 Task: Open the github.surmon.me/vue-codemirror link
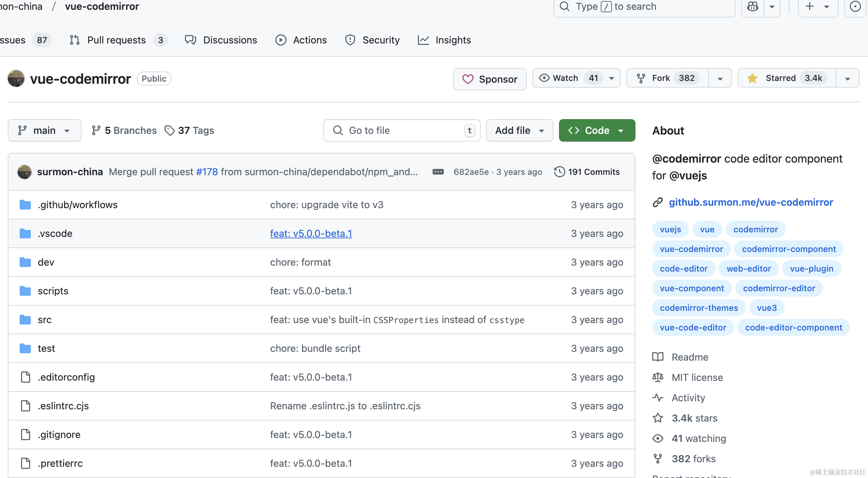click(751, 202)
